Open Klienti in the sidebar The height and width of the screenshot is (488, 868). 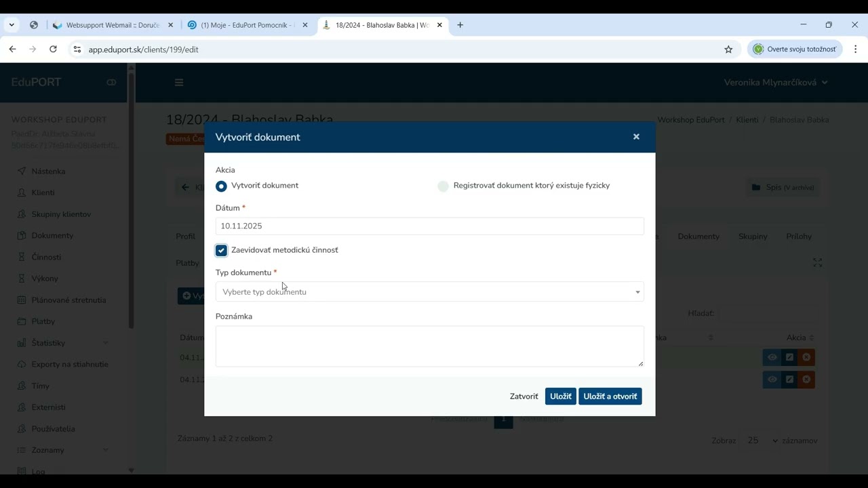[x=43, y=192]
